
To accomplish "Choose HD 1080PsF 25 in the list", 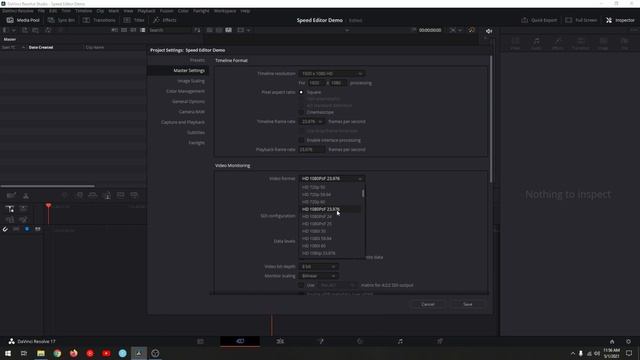I will pyautogui.click(x=331, y=224).
